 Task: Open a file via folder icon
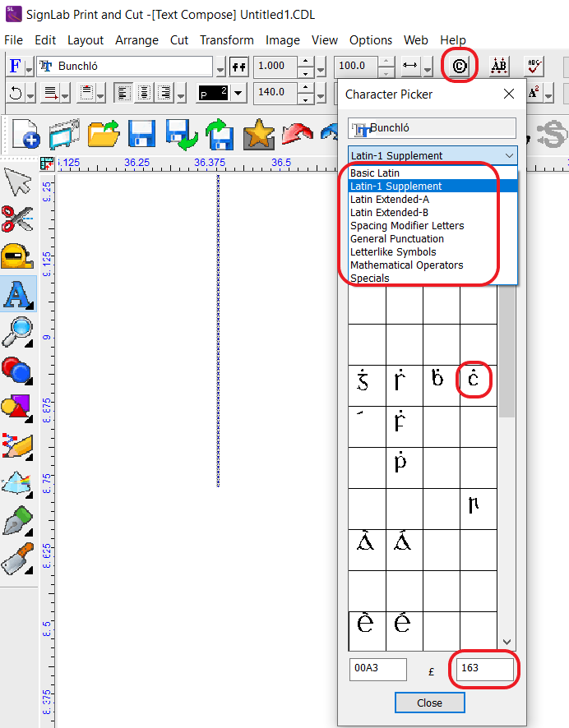pos(103,134)
